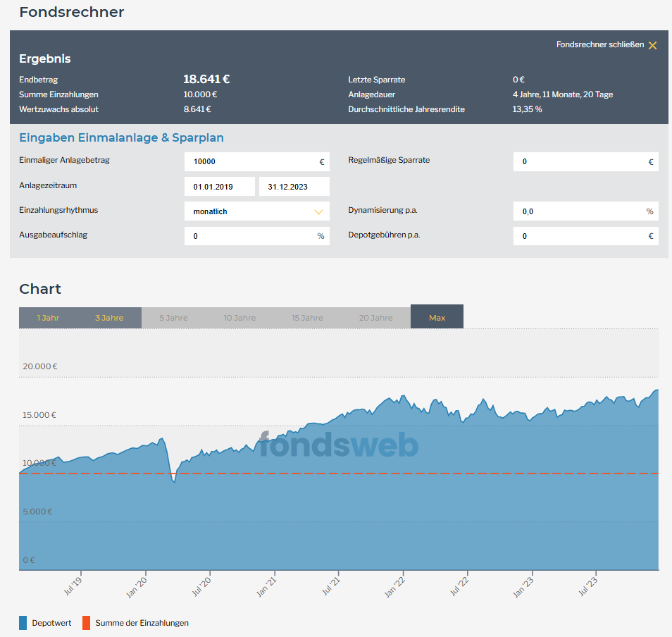
Task: Select the 5 Jahre chart range
Action: pos(173,318)
